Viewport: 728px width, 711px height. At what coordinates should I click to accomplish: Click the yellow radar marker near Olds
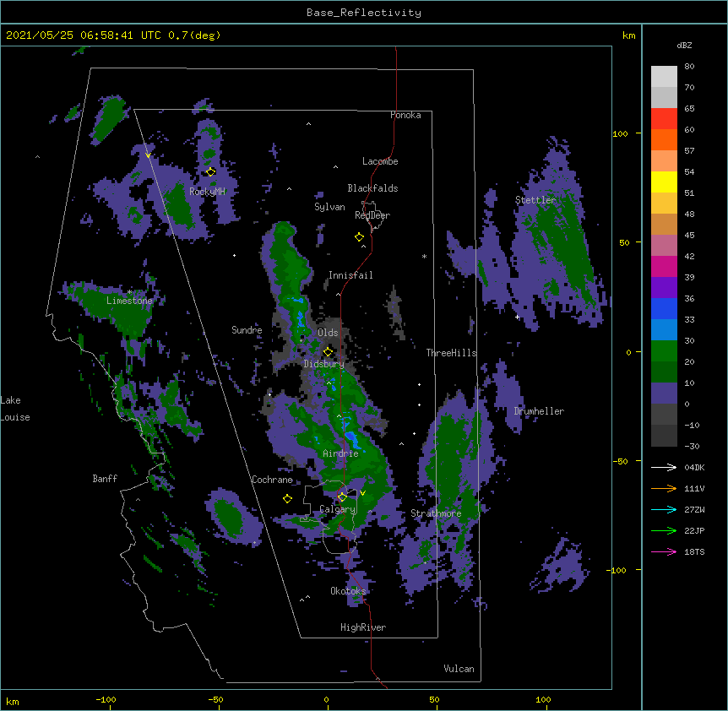coord(328,352)
